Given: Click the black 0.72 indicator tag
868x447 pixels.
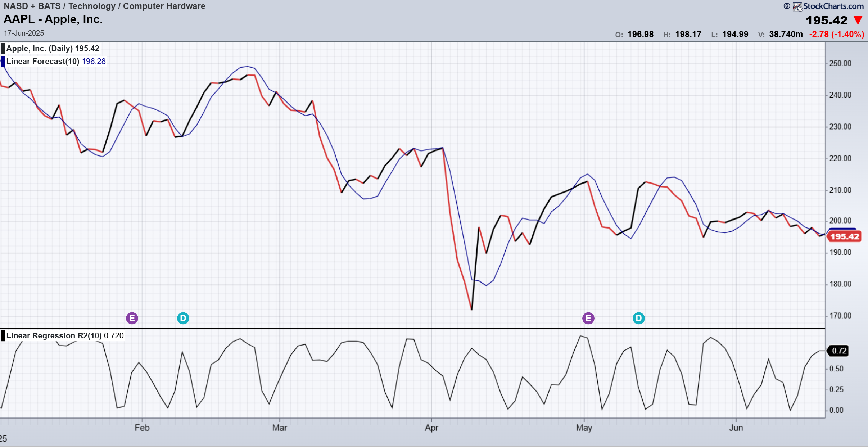Looking at the screenshot, I should 838,351.
